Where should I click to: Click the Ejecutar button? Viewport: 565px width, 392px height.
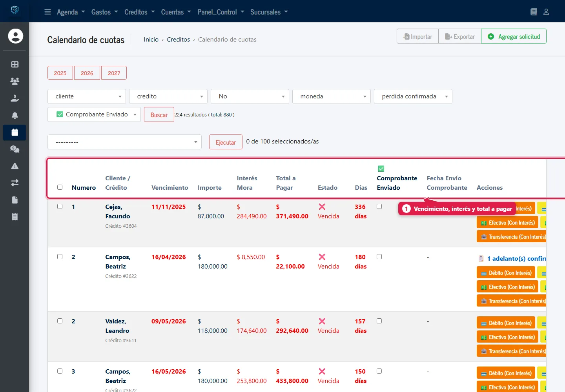pyautogui.click(x=226, y=142)
